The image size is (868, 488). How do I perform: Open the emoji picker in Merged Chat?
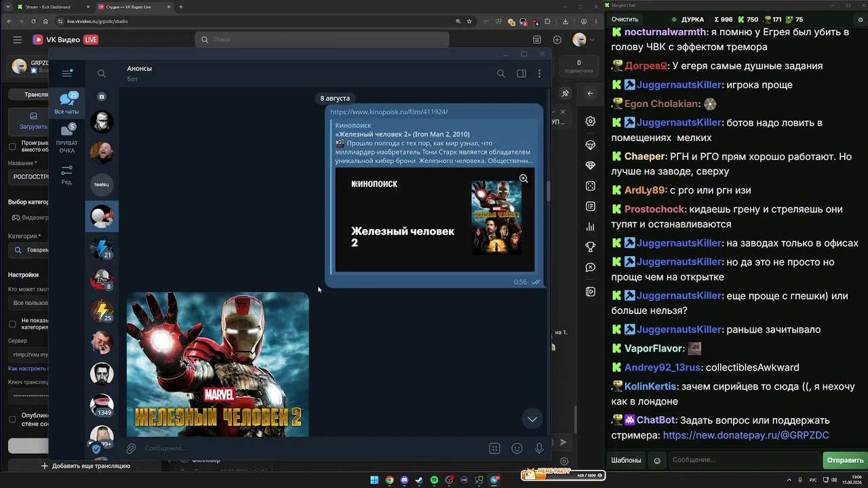[657, 461]
